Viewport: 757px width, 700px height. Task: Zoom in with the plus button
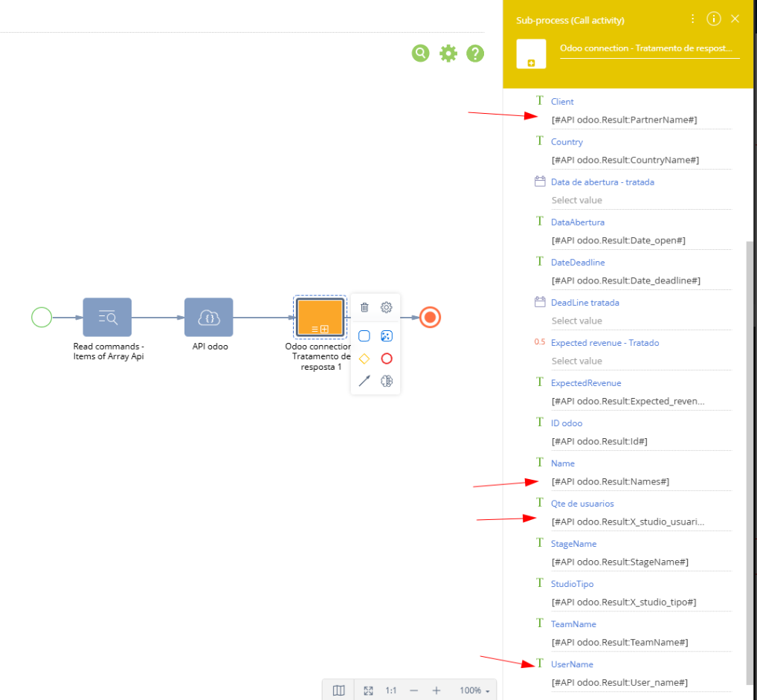pos(437,690)
